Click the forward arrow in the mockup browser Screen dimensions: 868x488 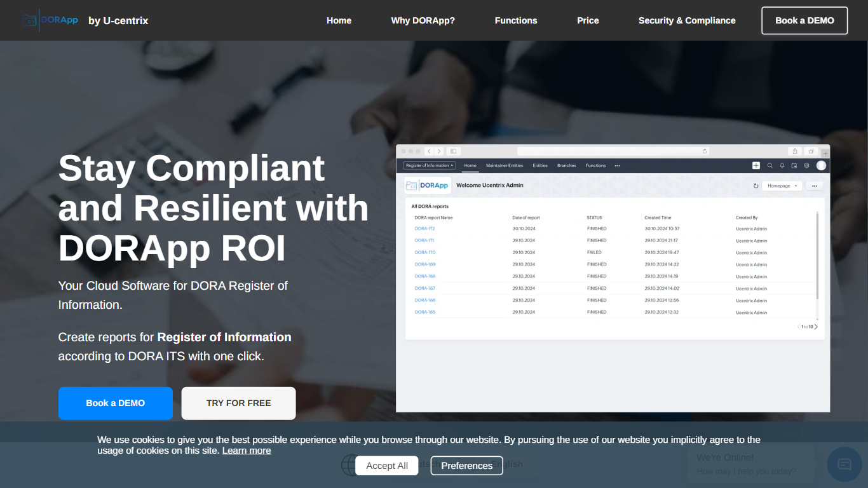tap(439, 151)
